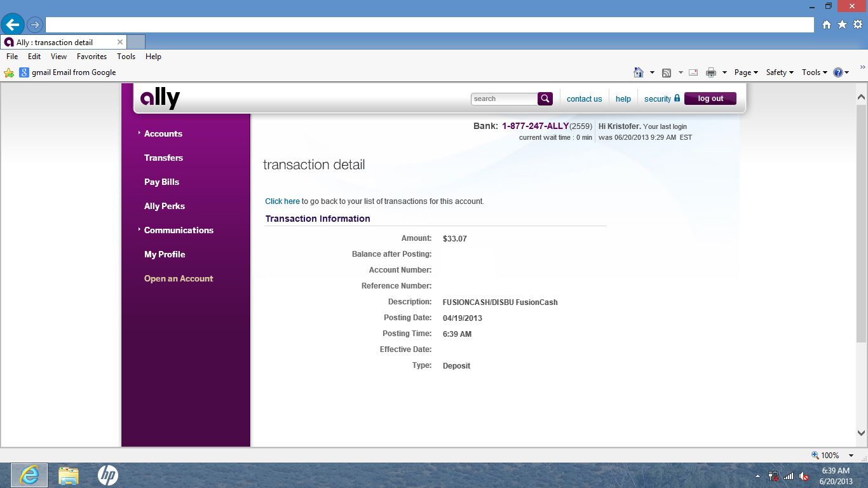Open favorites with the star icon
This screenshot has width=868, height=488.
point(842,25)
